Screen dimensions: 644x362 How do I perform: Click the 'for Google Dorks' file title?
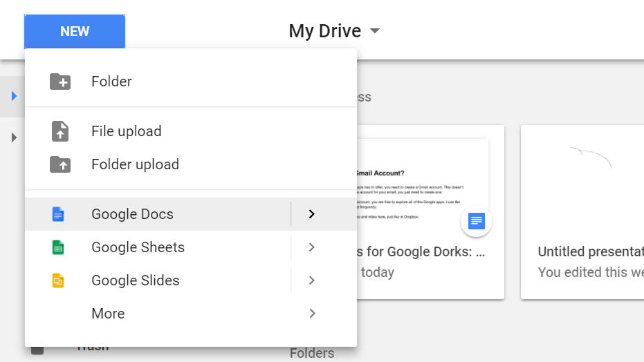[421, 251]
